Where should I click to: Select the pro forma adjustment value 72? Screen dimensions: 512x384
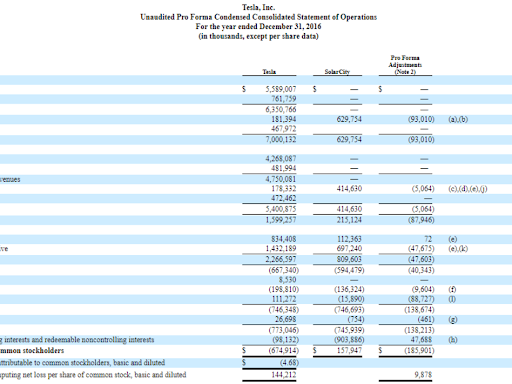pyautogui.click(x=428, y=239)
